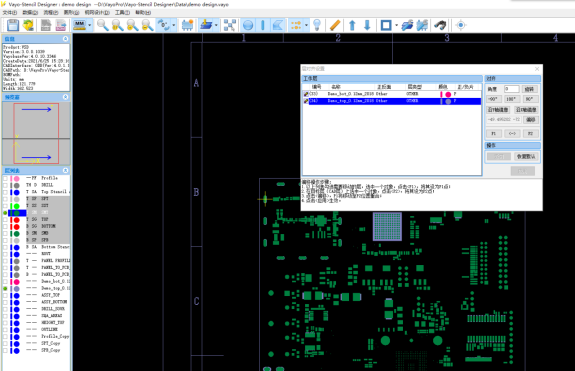Toggle the Profile layer checkbox

[x=5, y=178]
